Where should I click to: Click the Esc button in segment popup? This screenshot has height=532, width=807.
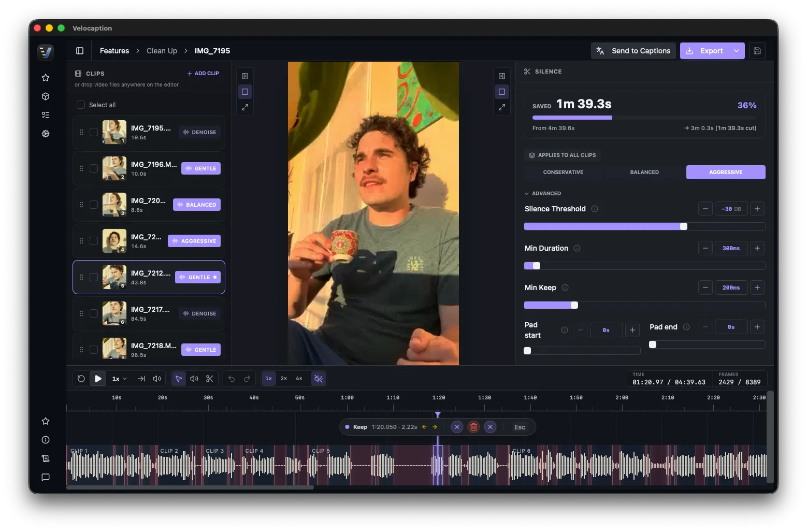coord(520,427)
